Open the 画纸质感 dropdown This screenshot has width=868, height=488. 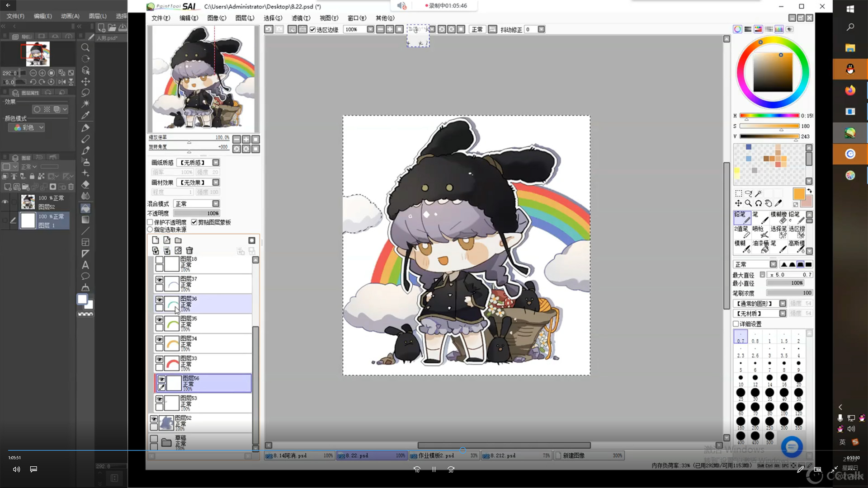[216, 163]
